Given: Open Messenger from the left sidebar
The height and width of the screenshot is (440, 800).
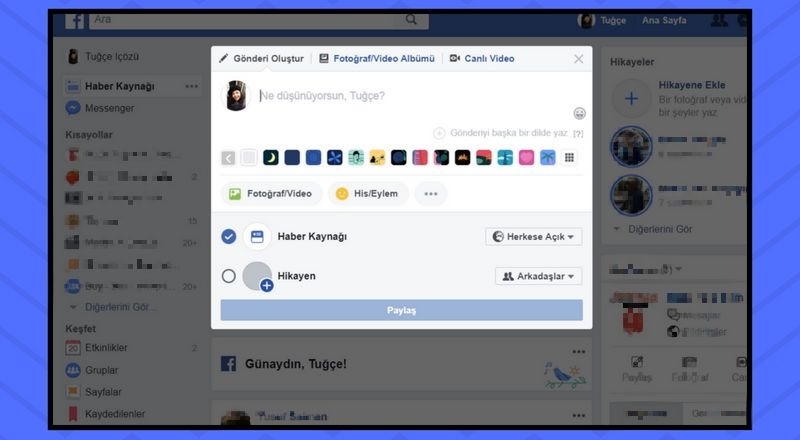Looking at the screenshot, I should pyautogui.click(x=108, y=108).
